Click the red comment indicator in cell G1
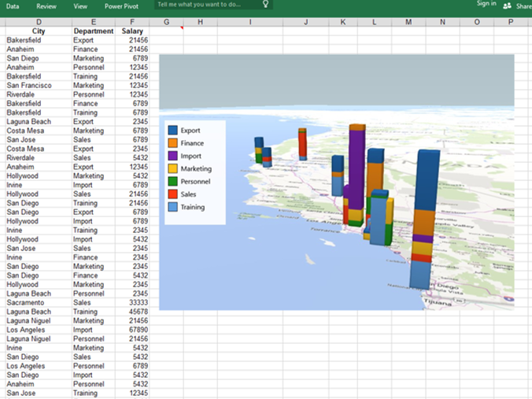Viewport: 532px width, 399px height. tap(181, 28)
